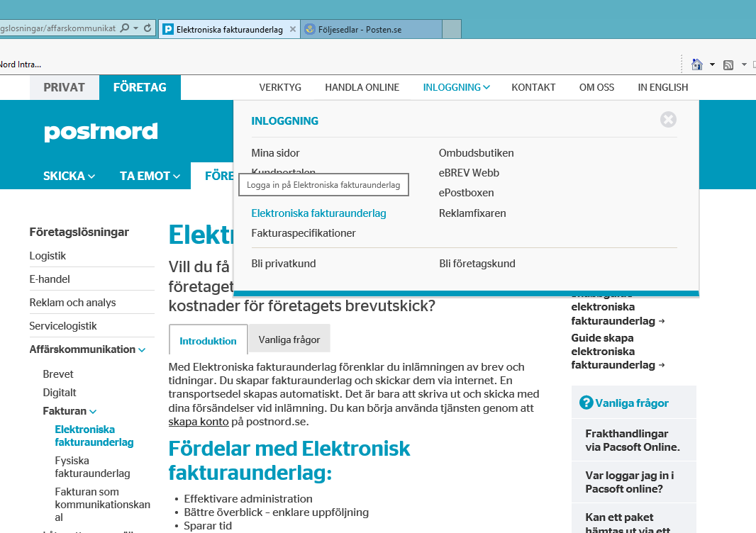
Task: Open Företagslösningar sidebar heading
Action: click(79, 232)
